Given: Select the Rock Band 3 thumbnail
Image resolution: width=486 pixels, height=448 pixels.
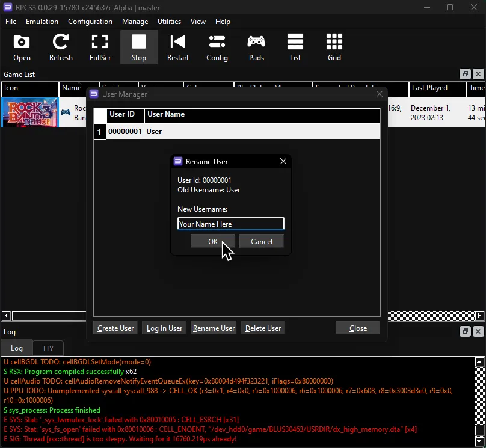Looking at the screenshot, I should pyautogui.click(x=29, y=112).
